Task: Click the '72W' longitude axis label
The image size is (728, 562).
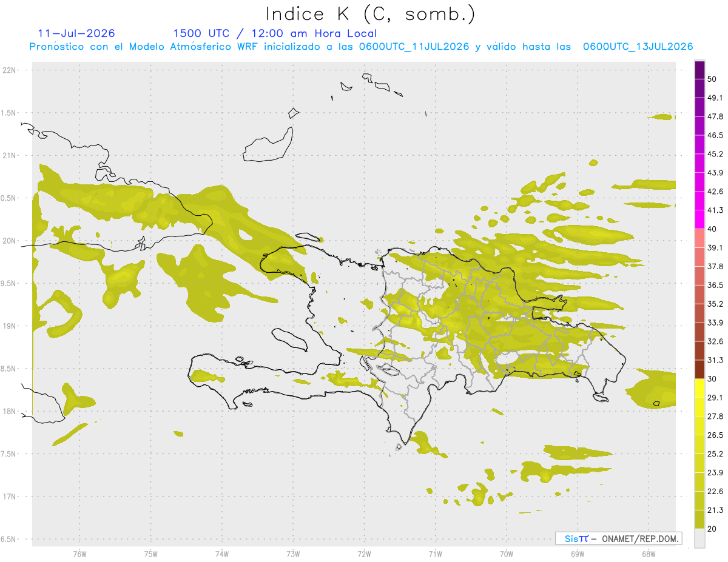Action: pyautogui.click(x=364, y=554)
